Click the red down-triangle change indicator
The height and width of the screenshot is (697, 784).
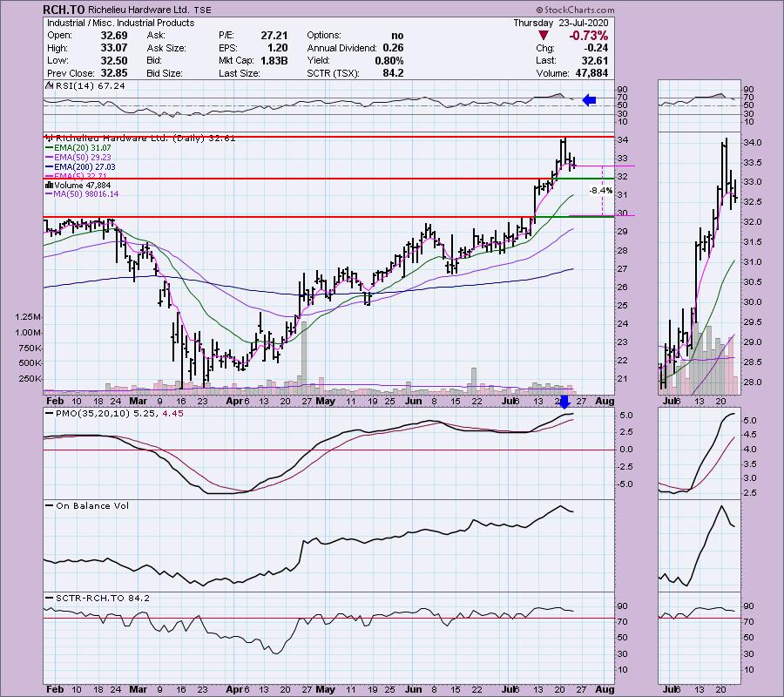(x=544, y=36)
